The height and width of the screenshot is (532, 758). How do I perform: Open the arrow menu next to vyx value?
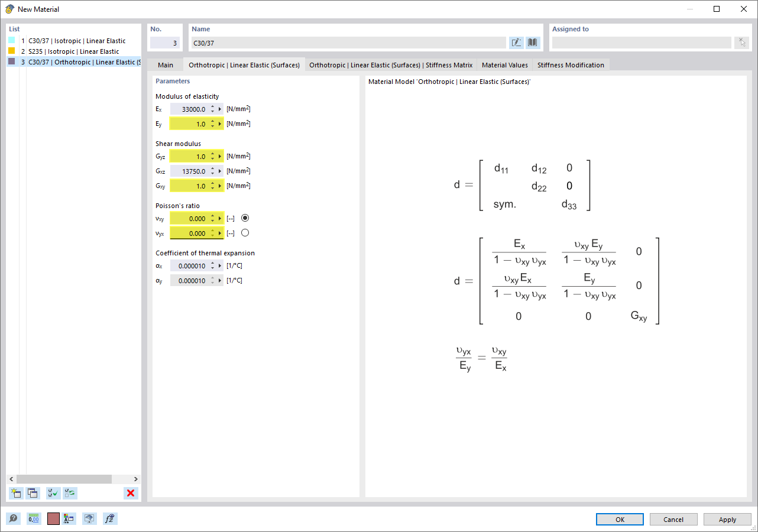(x=220, y=233)
